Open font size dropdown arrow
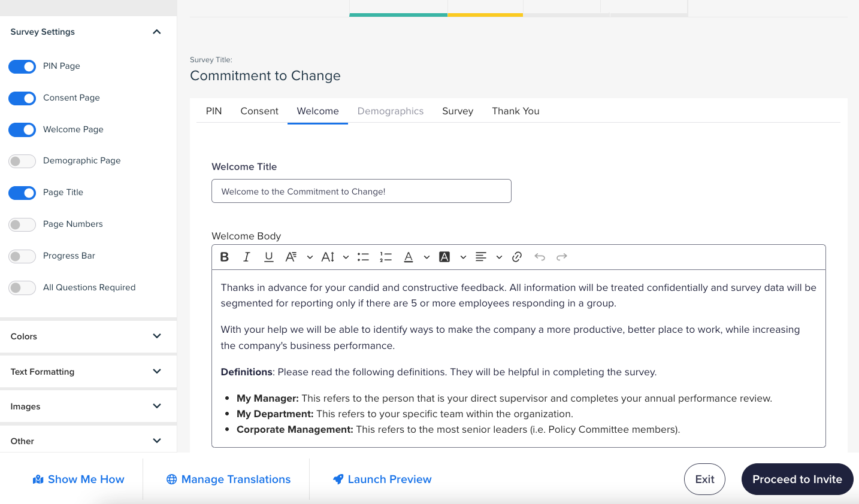The image size is (859, 504). (346, 257)
